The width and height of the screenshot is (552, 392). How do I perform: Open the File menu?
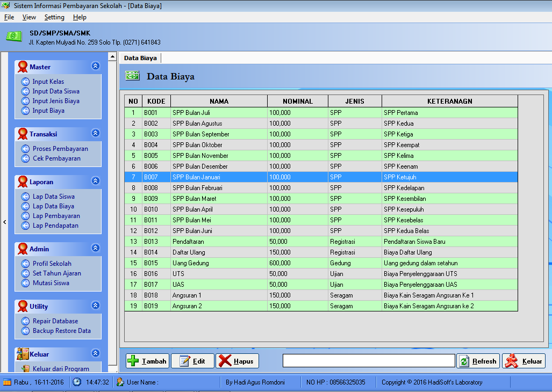[x=9, y=17]
